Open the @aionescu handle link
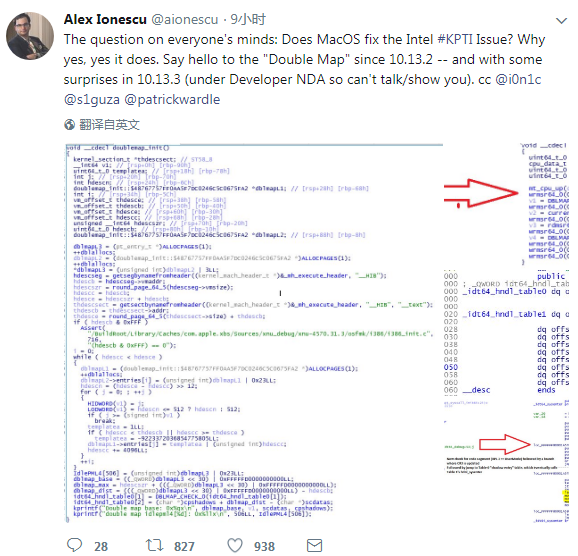The height and width of the screenshot is (556, 578). pyautogui.click(x=185, y=20)
